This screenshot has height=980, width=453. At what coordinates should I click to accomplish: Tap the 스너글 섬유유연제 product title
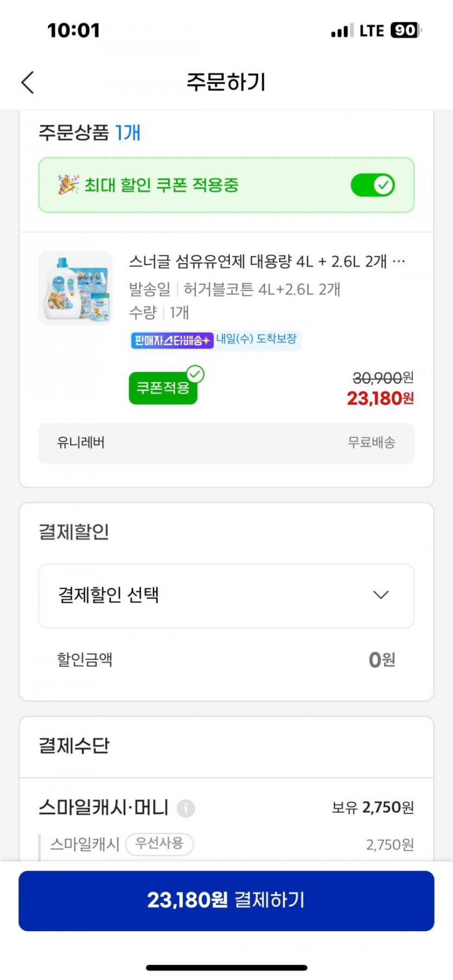tap(258, 262)
